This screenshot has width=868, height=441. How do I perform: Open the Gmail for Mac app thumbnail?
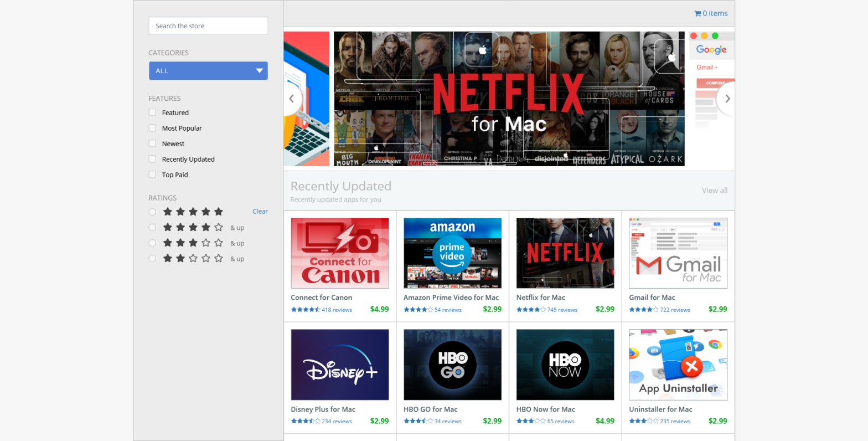click(678, 253)
